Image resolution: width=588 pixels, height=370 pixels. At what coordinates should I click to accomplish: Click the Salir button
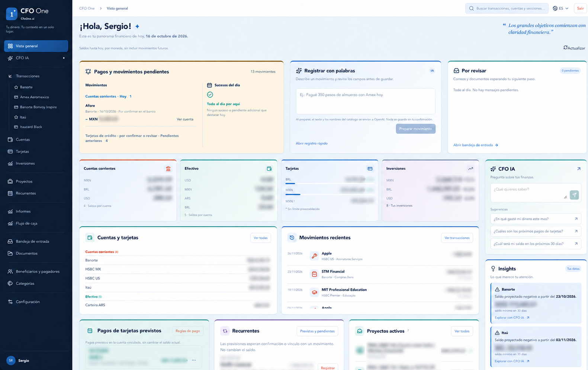pyautogui.click(x=580, y=8)
